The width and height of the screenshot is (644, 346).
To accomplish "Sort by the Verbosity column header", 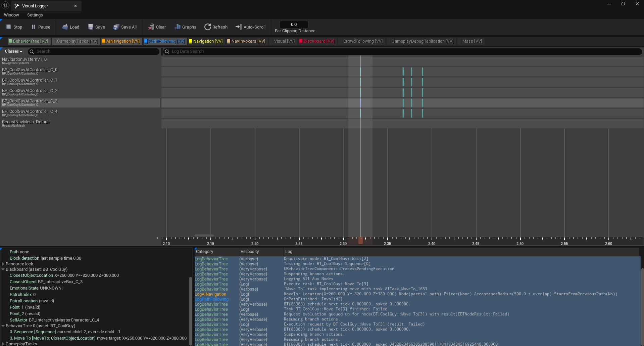I will tap(261, 252).
